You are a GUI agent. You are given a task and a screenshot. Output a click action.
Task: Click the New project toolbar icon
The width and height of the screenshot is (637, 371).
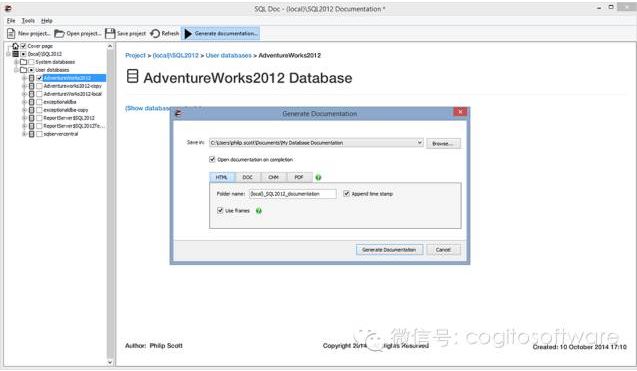pos(11,33)
